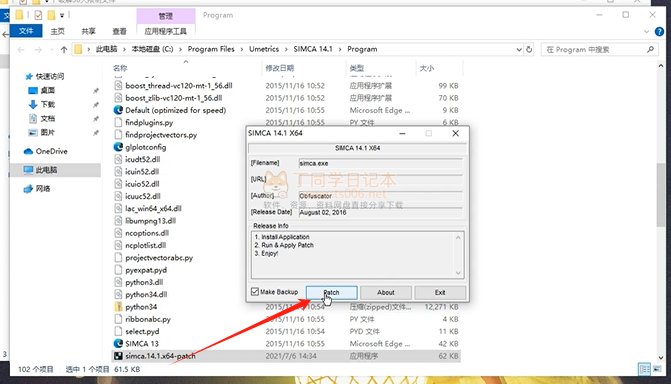Click the Patch button in SIMCA dialog
671x384 pixels.
pos(332,292)
